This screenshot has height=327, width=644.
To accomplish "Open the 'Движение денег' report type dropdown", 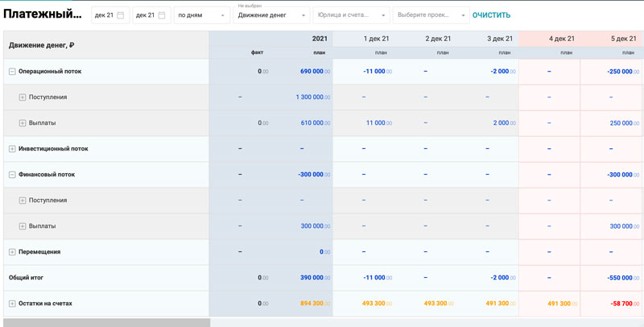I will (271, 15).
